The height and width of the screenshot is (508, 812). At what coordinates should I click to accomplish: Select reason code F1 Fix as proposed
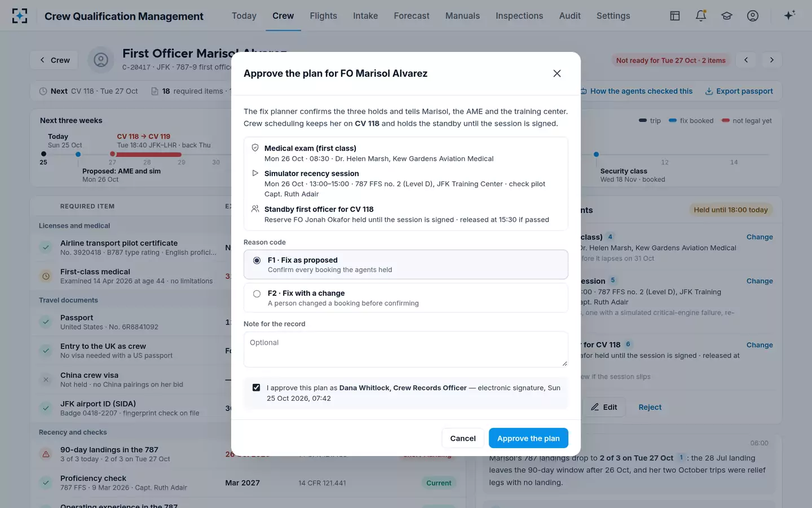406,265
